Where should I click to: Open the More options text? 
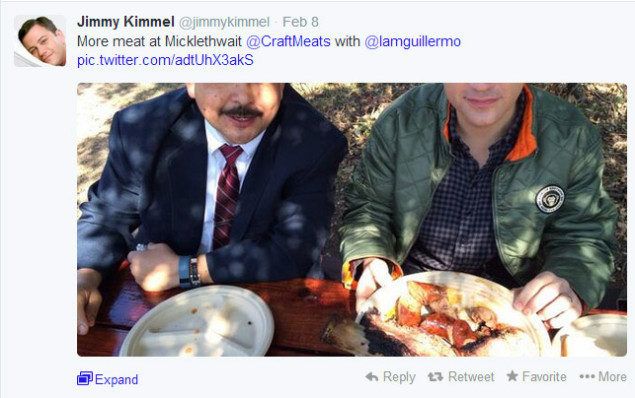(x=612, y=377)
